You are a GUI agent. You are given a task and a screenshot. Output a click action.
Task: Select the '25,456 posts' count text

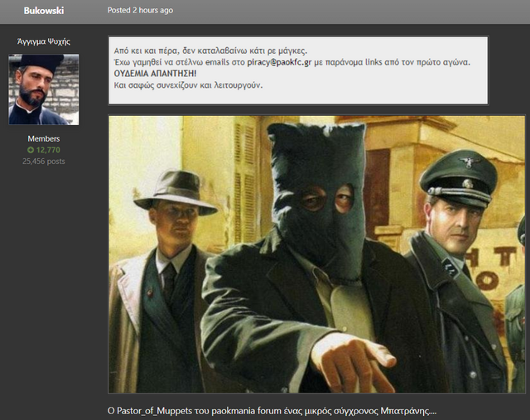pyautogui.click(x=44, y=162)
